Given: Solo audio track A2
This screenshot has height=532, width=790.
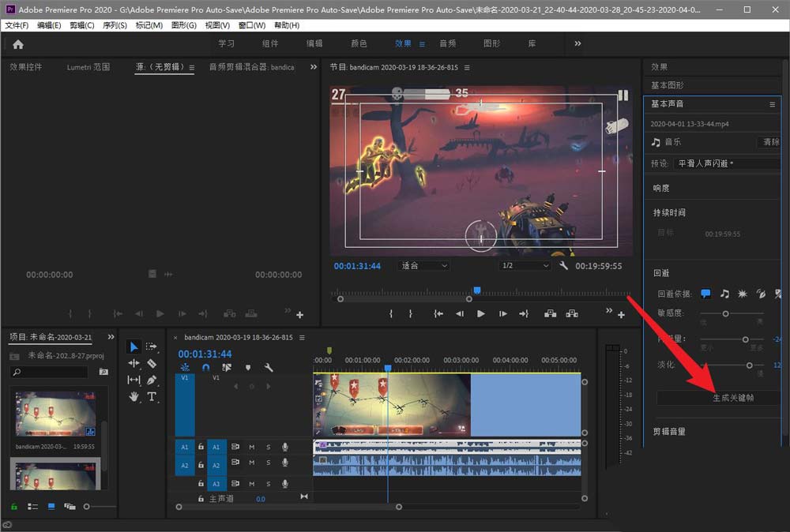Looking at the screenshot, I should (269, 463).
